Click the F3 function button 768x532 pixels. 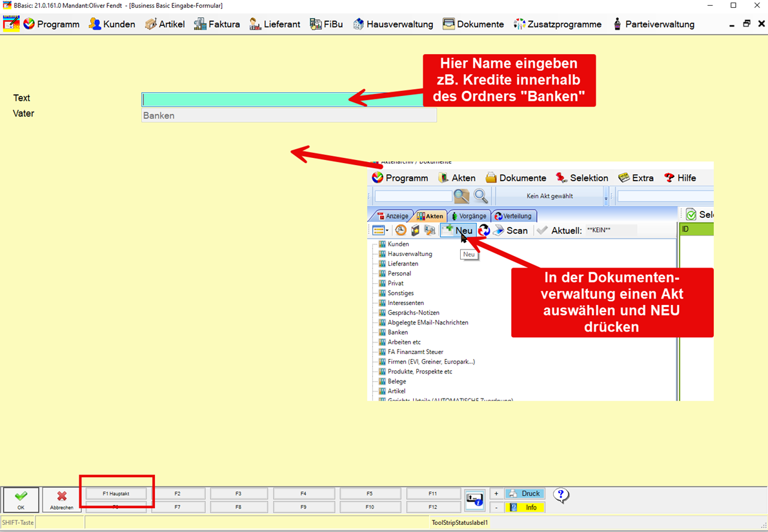[239, 493]
